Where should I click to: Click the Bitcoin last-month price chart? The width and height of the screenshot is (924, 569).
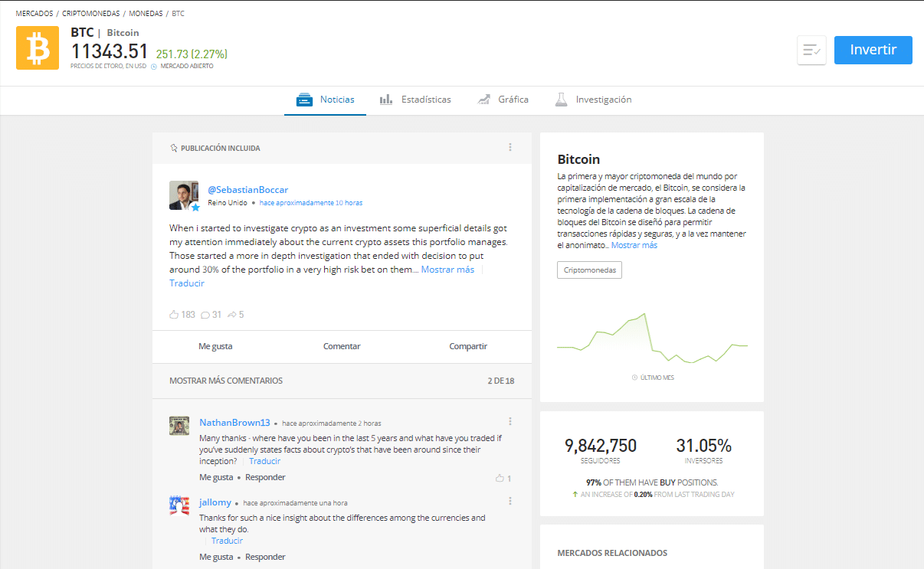point(652,338)
